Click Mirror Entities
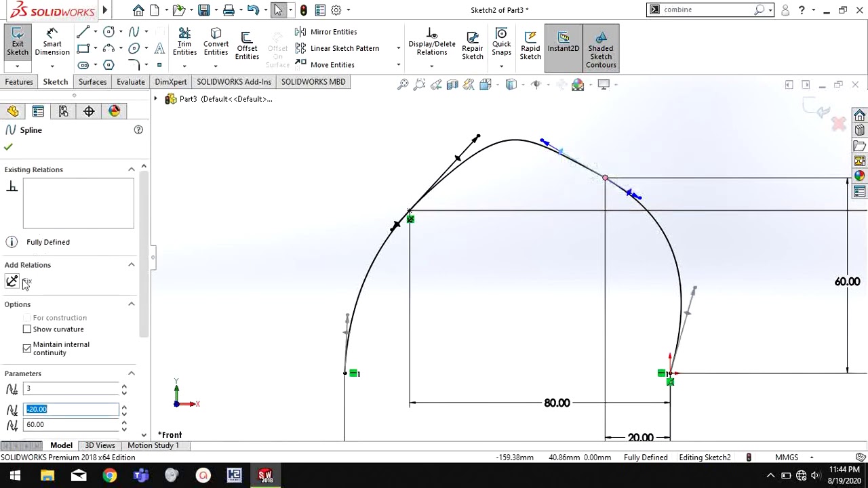 tap(326, 32)
